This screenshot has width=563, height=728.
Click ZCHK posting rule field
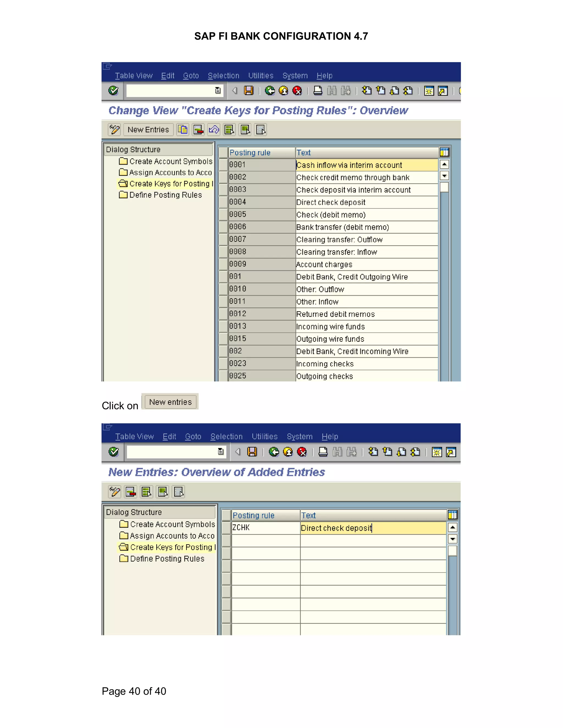[266, 528]
